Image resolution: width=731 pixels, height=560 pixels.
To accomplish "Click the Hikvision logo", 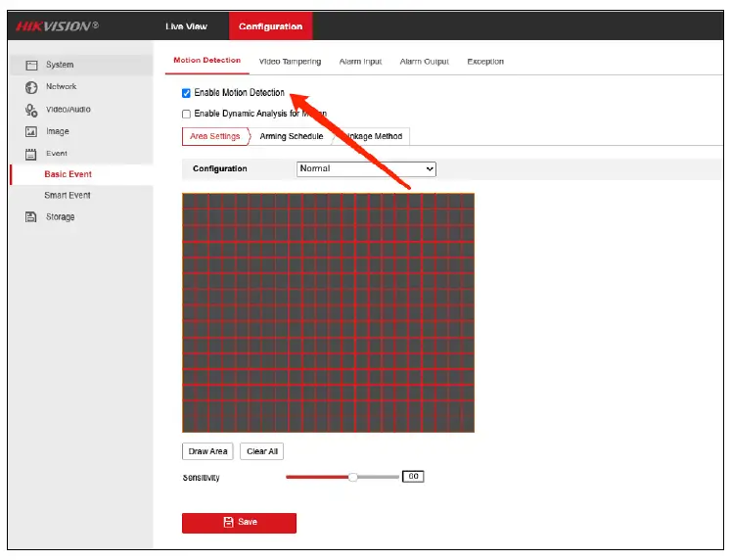I will (x=57, y=26).
